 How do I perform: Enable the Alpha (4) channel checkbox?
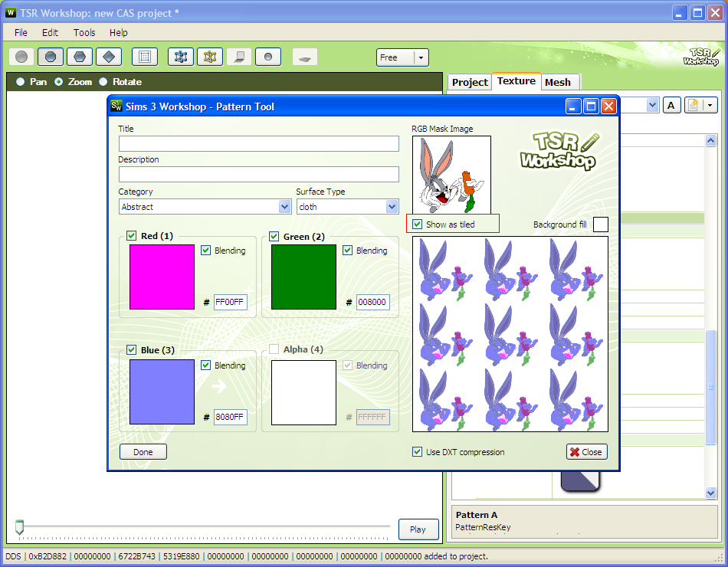pos(274,349)
